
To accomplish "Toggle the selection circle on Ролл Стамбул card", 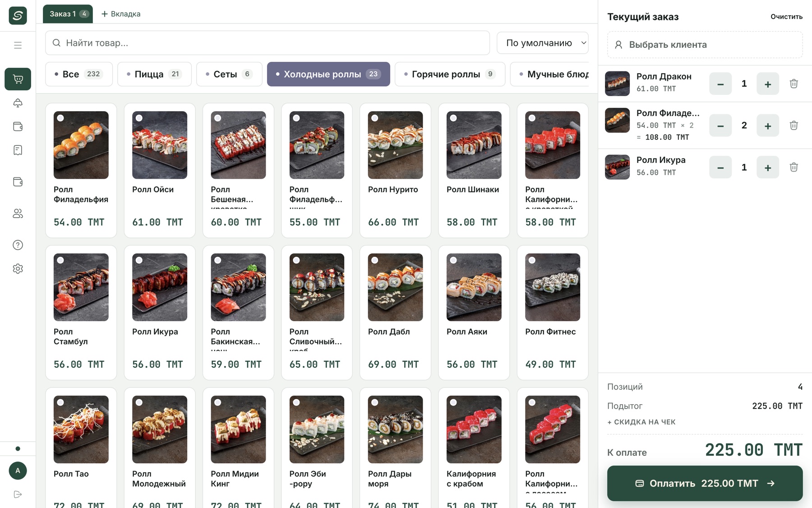I will 60,260.
